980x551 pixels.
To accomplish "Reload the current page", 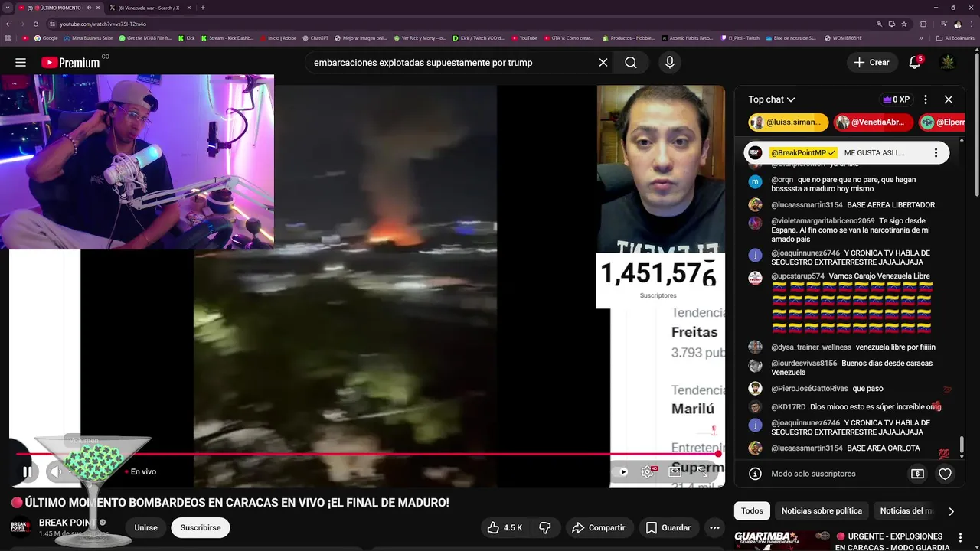I will [35, 24].
